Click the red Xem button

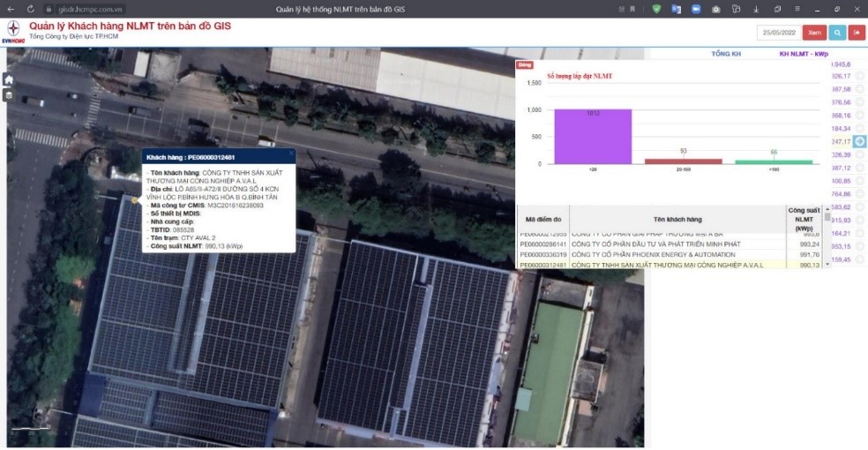[x=814, y=33]
